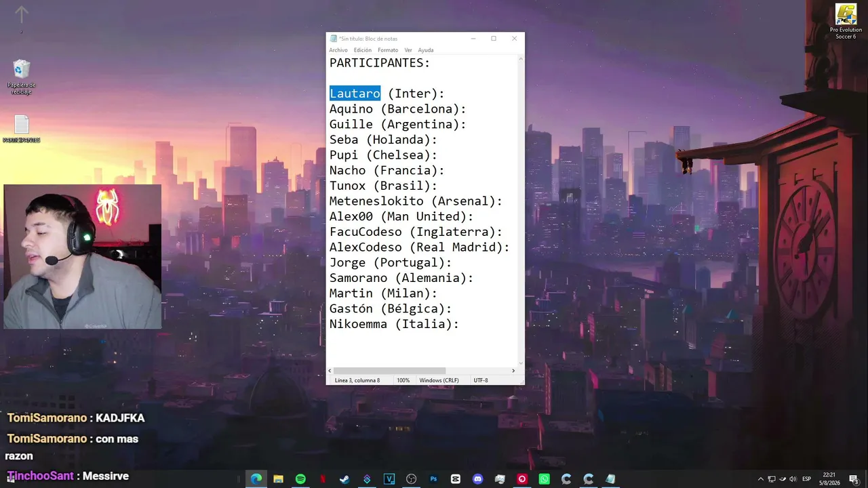Screen dimensions: 868x488
Task: Click the highlighted word Lautaro
Action: point(355,94)
